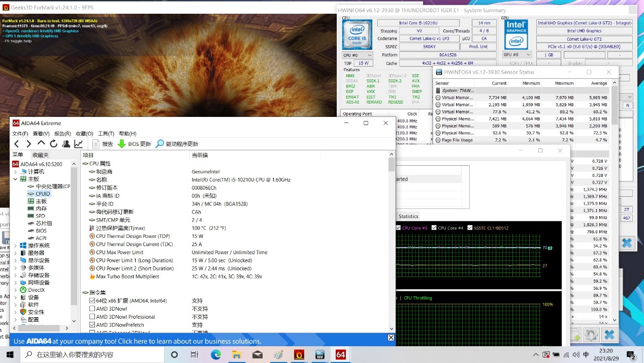Open the Mail app from taskbar

click(x=257, y=354)
